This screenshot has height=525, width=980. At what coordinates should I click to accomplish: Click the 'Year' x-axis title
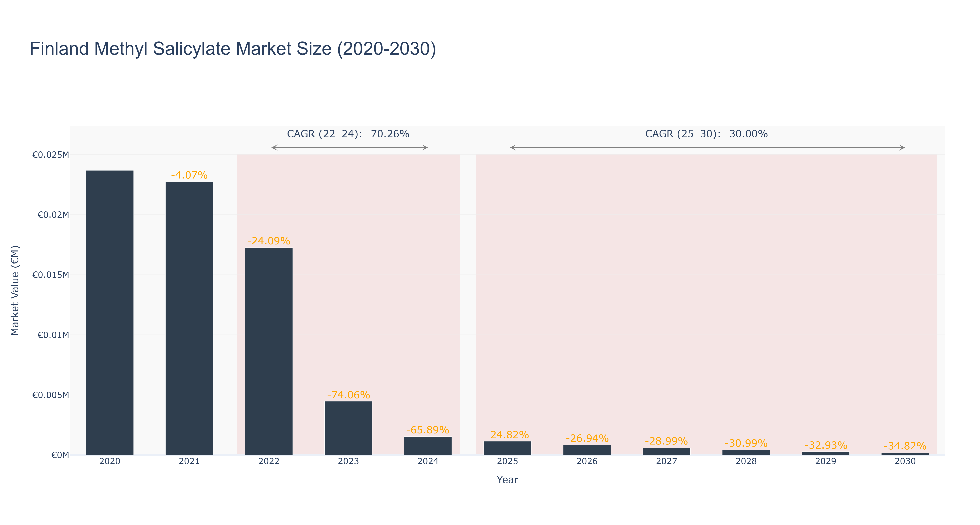pyautogui.click(x=507, y=480)
